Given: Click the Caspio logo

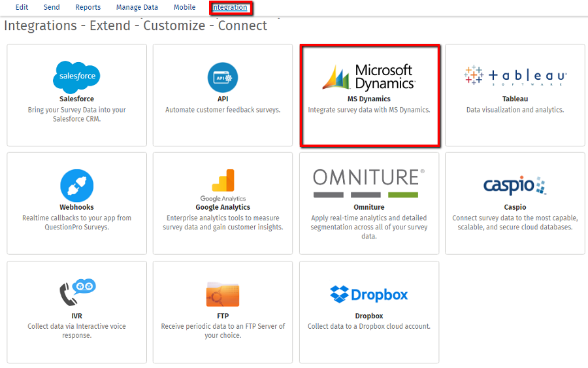Looking at the screenshot, I should (515, 186).
